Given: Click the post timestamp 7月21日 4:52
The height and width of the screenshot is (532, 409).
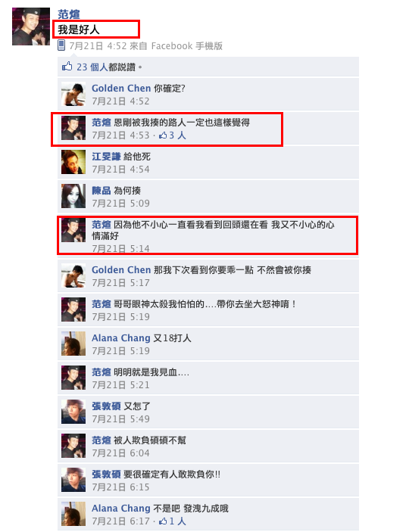Looking at the screenshot, I should click(98, 46).
